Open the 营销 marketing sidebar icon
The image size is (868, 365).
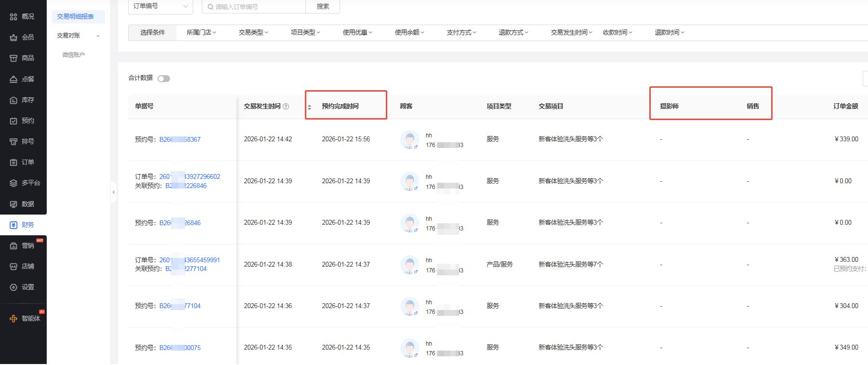point(13,245)
